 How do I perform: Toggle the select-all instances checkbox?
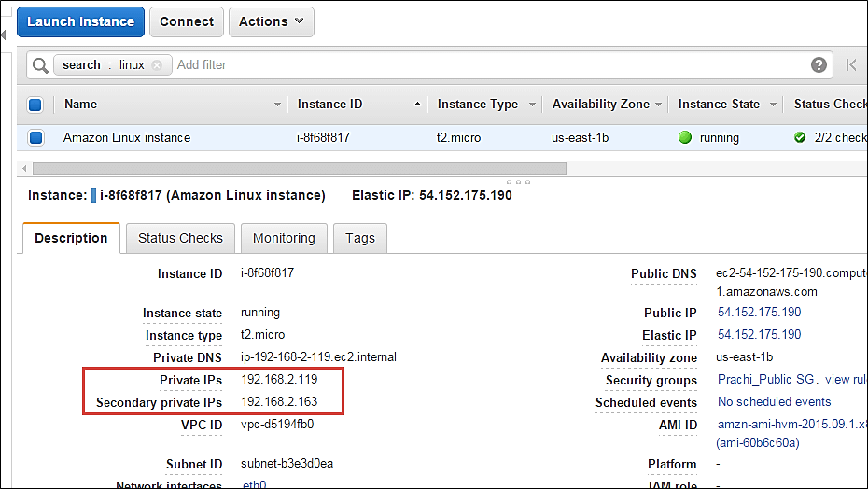click(35, 105)
